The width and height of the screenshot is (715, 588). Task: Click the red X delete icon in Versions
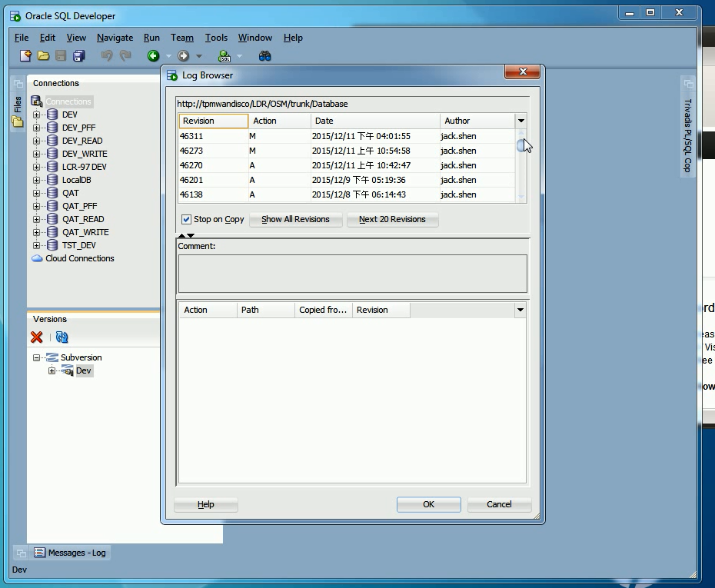click(36, 337)
